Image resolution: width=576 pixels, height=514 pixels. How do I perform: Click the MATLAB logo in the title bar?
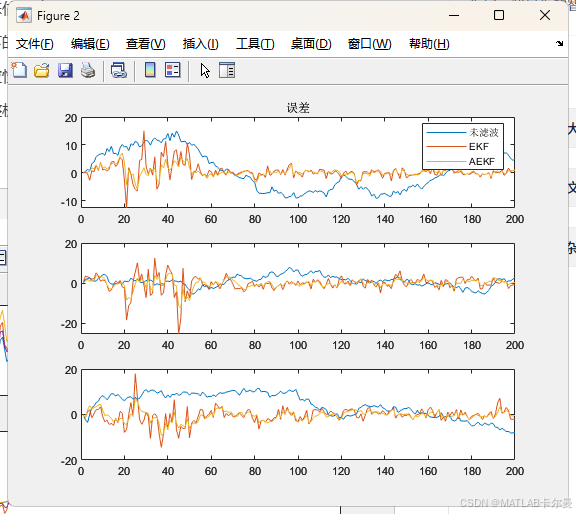24,16
